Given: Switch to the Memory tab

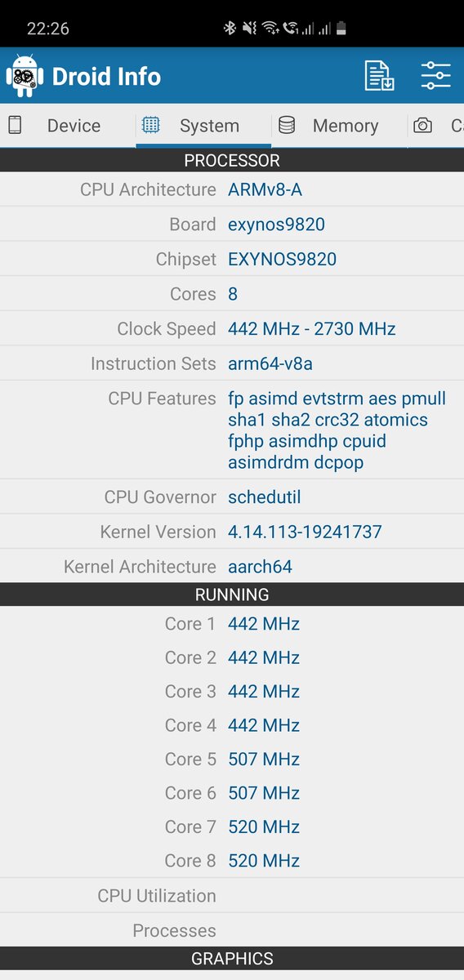Looking at the screenshot, I should pyautogui.click(x=340, y=126).
